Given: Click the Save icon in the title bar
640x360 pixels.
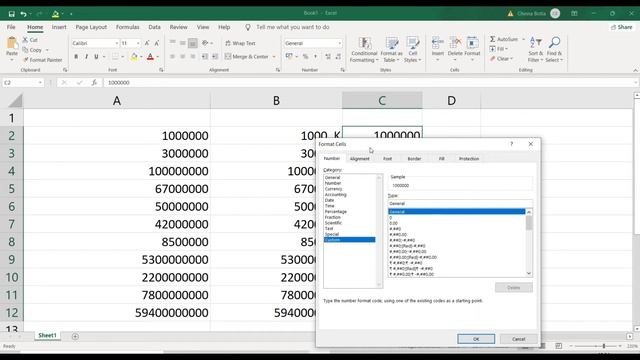Looking at the screenshot, I should click(11, 14).
